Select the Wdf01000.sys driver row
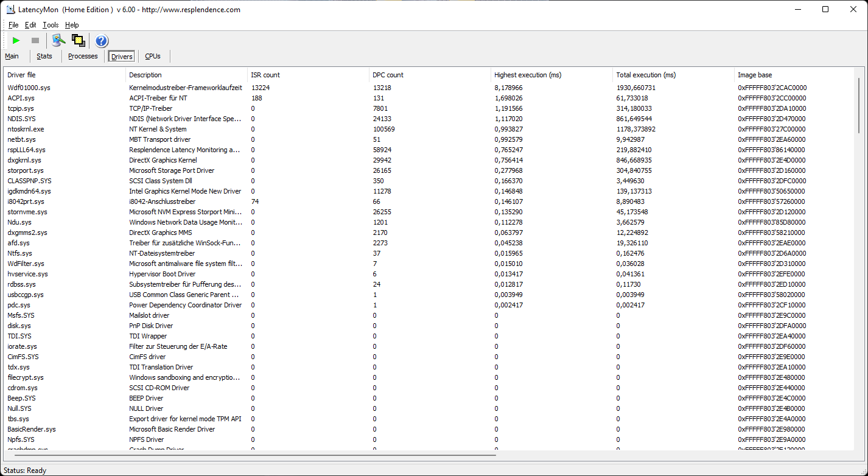This screenshot has height=476, width=868. (x=29, y=88)
